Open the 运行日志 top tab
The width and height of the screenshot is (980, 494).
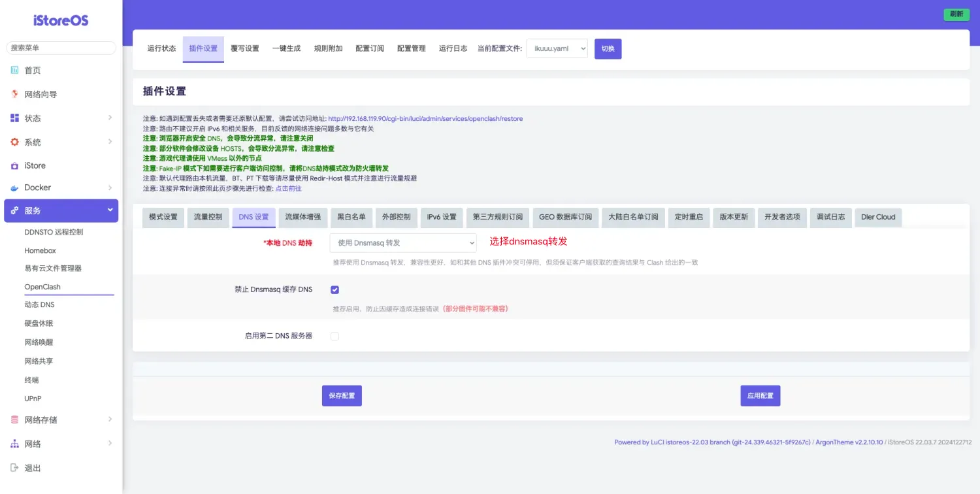453,48
